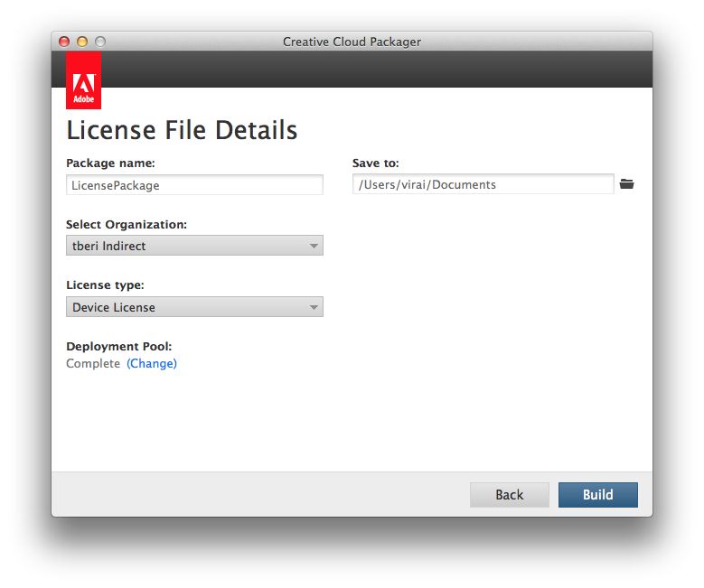
Task: Click the Complete status text
Action: [93, 364]
